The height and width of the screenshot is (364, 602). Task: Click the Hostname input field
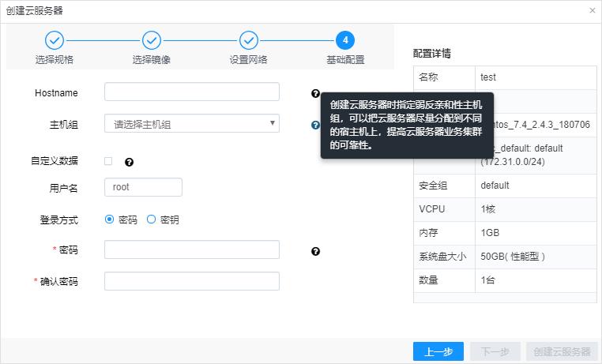191,92
